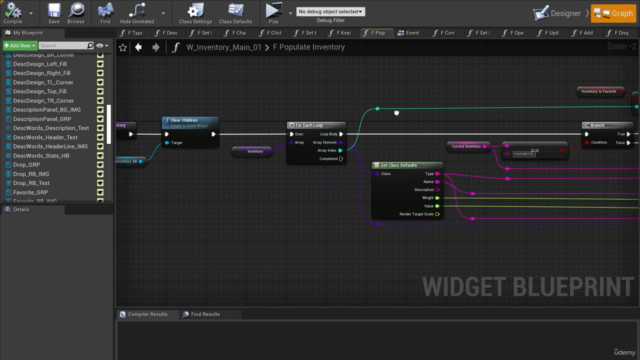This screenshot has width=640, height=360.
Task: Select the Current Inventory variable node
Action: [x=469, y=146]
